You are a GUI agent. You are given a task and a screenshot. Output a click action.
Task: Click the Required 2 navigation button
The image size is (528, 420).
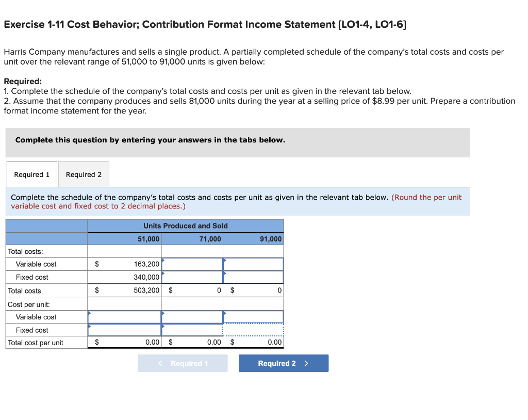click(283, 363)
